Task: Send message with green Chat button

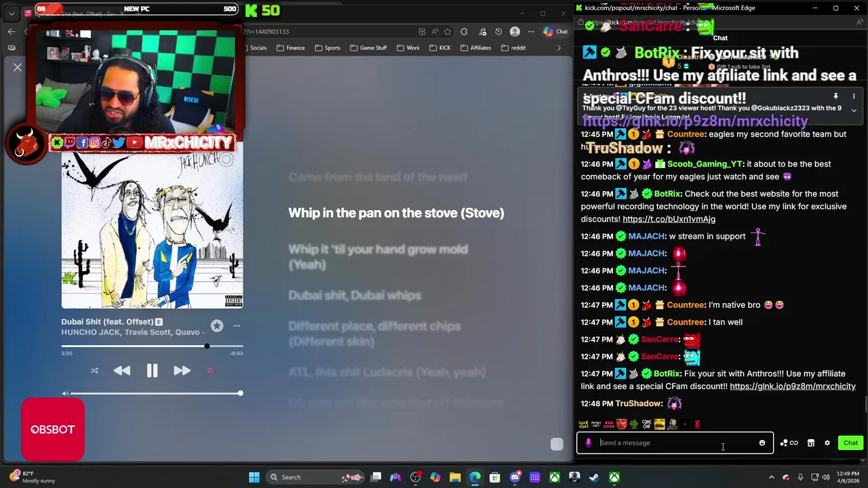Action: 850,443
